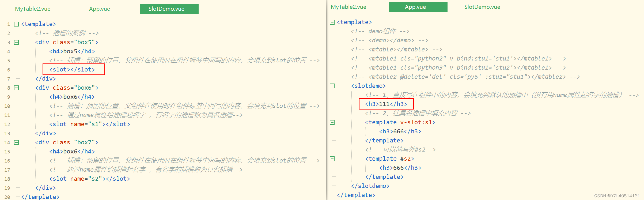Viewport: 644px width, 200px height.
Task: Open the MyTable2.vue tab in left editor
Action: click(33, 9)
